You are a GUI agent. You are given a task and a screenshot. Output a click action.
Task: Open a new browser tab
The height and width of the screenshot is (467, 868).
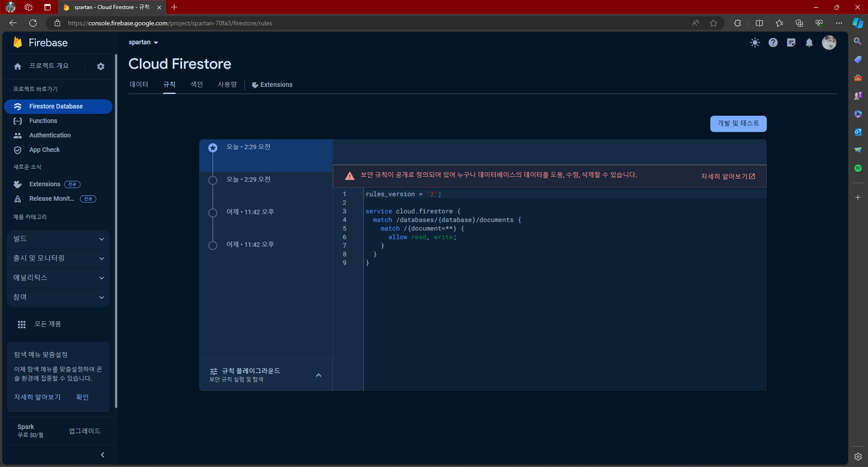(x=174, y=7)
